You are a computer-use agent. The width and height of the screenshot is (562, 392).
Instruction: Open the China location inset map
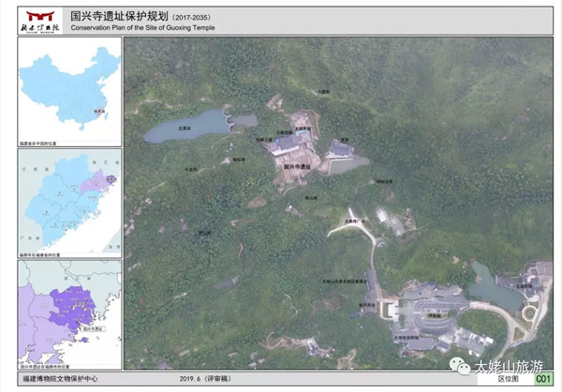pos(69,92)
